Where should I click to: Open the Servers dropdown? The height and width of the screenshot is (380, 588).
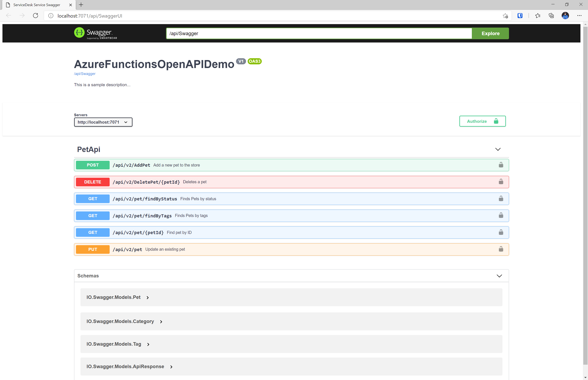[103, 122]
